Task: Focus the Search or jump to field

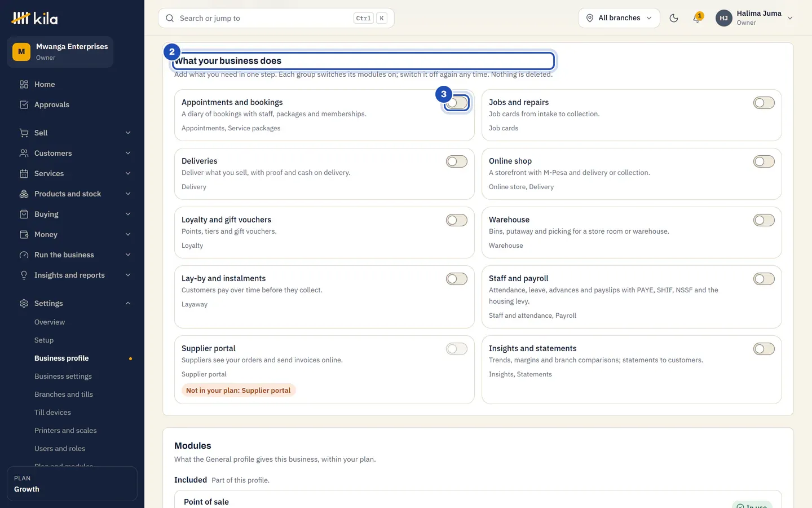Action: 276,18
